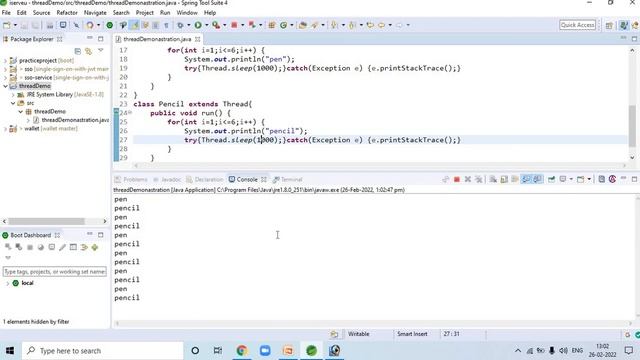Screen dimensions: 640x360
Task: Toggle Block Selection mode toolbar icon
Action: click(x=156, y=25)
